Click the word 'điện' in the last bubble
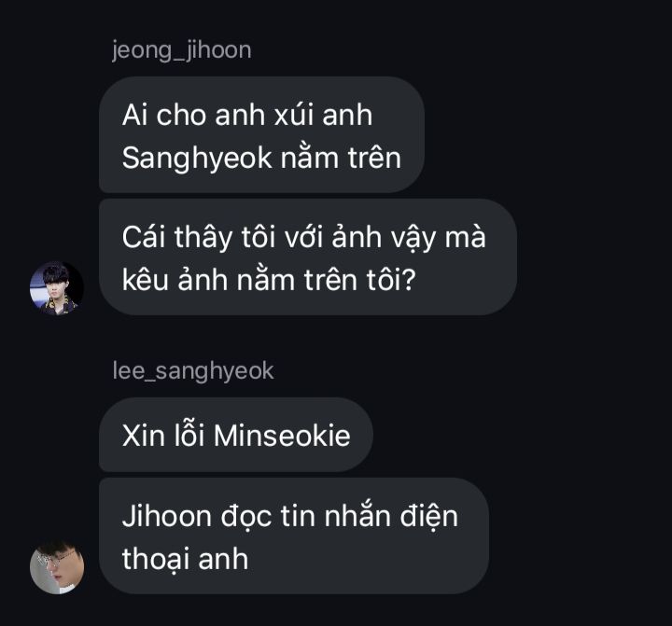The image size is (672, 626). click(429, 516)
